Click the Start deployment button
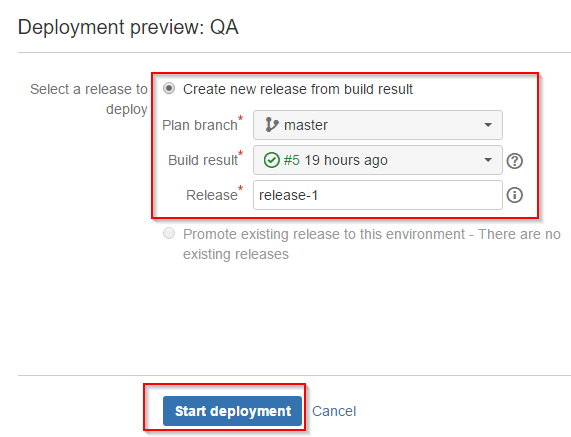Viewport: 571px width, 437px height. point(232,411)
